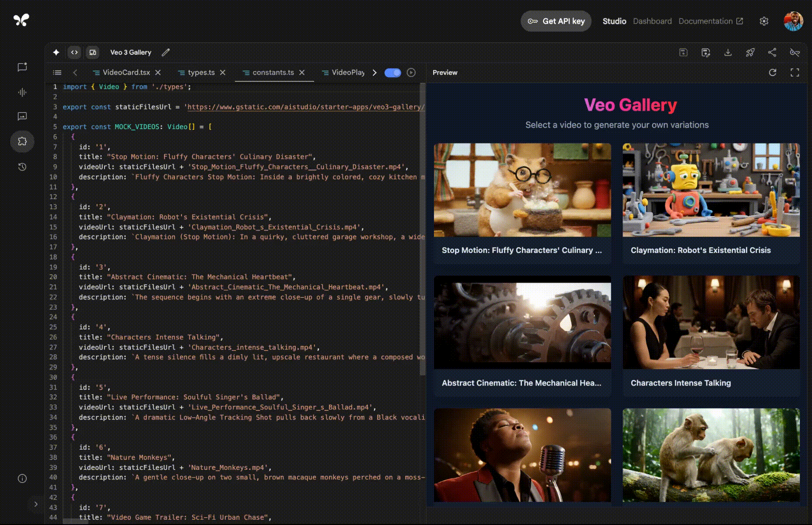This screenshot has width=812, height=525.
Task: Click the "Veo 3 Gallery" app title
Action: [x=131, y=52]
